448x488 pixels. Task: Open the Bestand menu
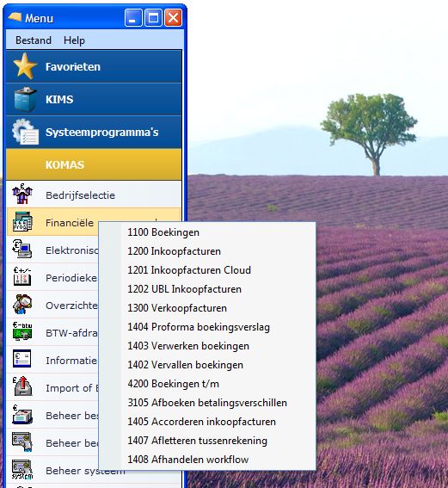(34, 40)
